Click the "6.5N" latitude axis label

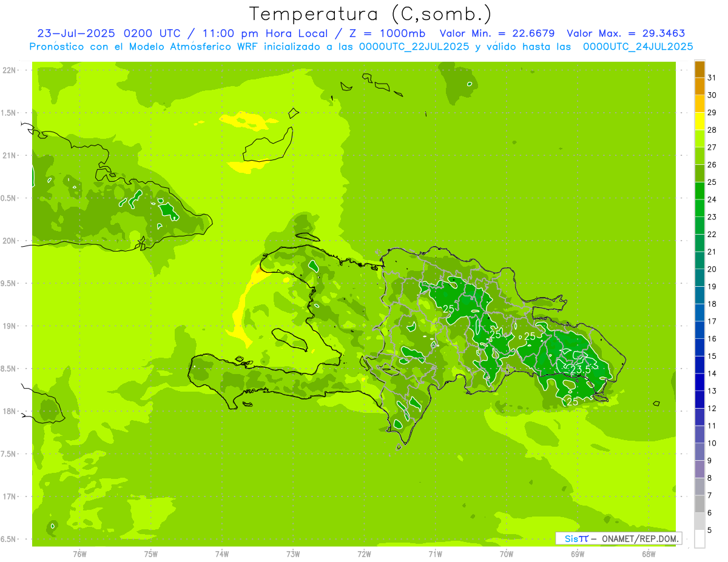point(8,539)
